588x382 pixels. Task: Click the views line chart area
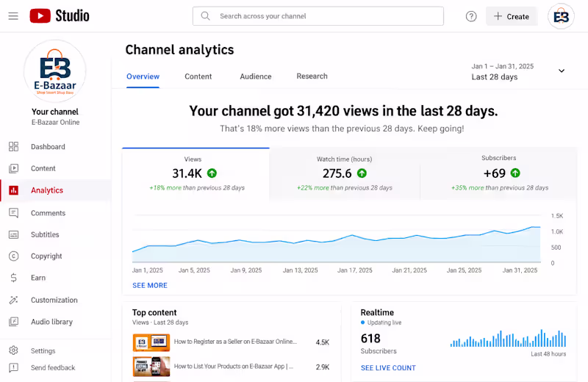click(x=337, y=239)
